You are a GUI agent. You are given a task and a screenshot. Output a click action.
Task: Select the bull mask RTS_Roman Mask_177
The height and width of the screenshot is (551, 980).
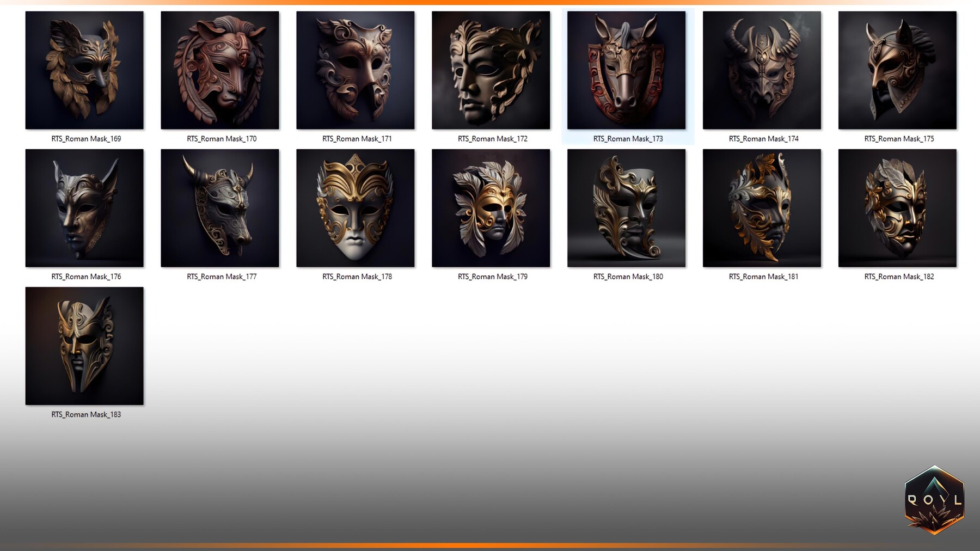pos(220,208)
